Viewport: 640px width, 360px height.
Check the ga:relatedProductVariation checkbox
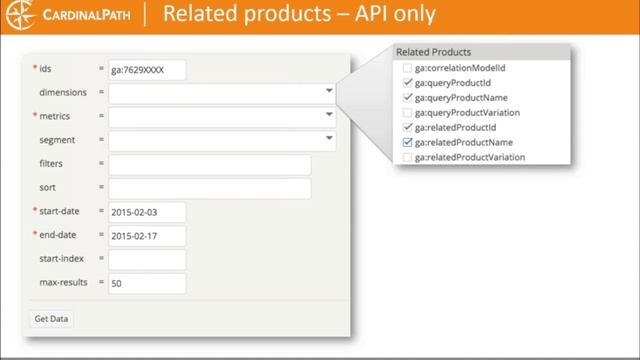[407, 157]
